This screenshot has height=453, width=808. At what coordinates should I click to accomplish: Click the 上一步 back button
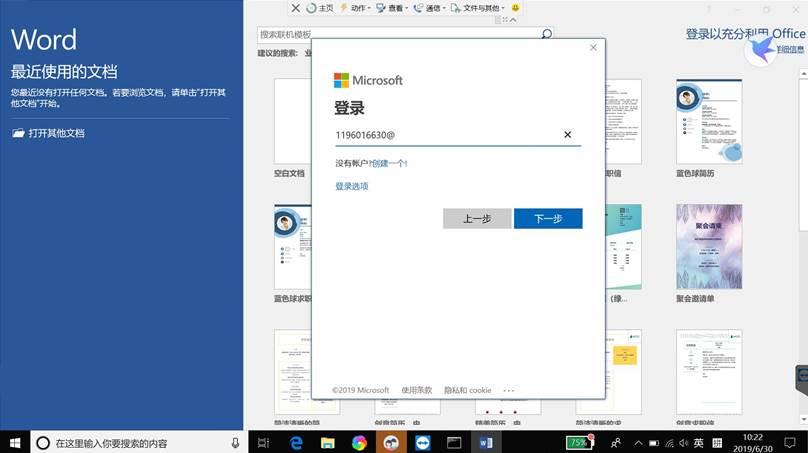477,219
